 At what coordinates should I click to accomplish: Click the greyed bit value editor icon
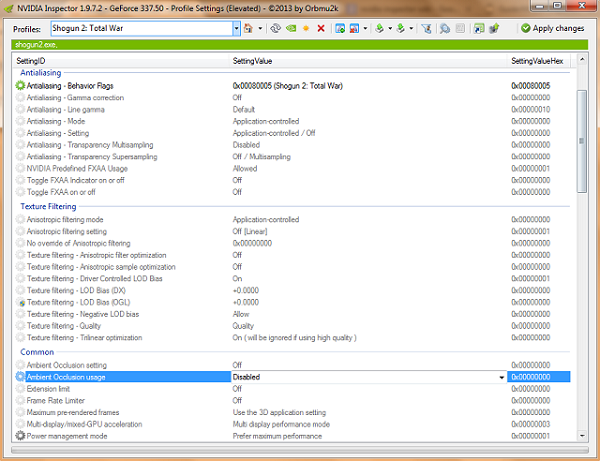click(x=460, y=28)
